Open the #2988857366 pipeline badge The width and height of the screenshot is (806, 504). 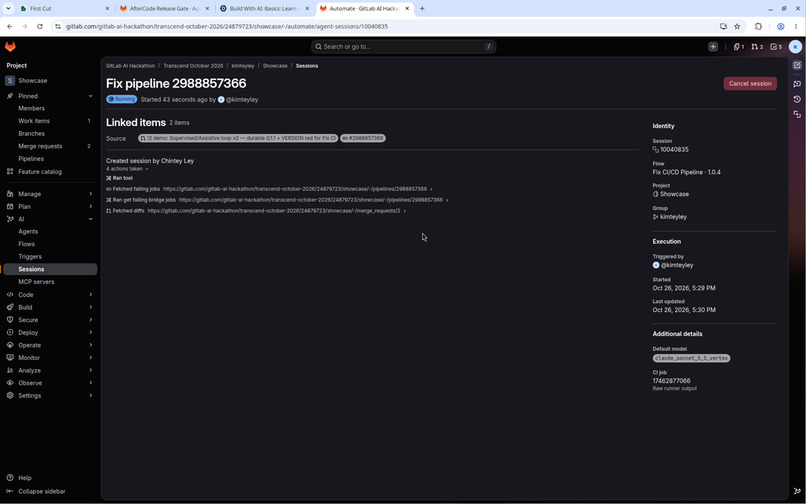pyautogui.click(x=363, y=138)
